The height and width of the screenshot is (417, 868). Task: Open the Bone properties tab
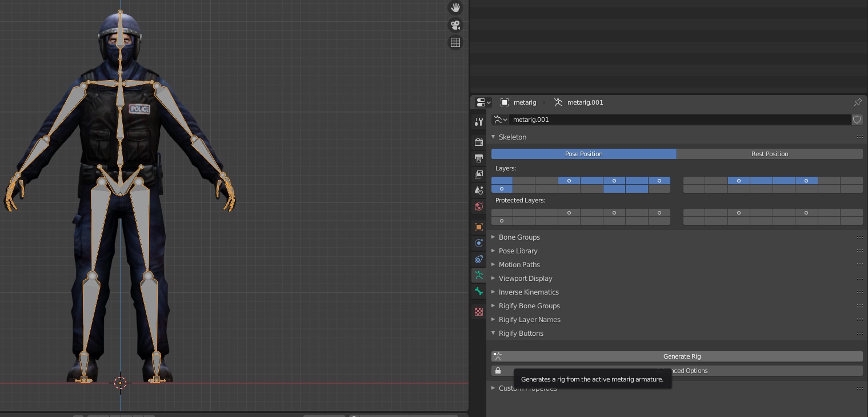[479, 292]
